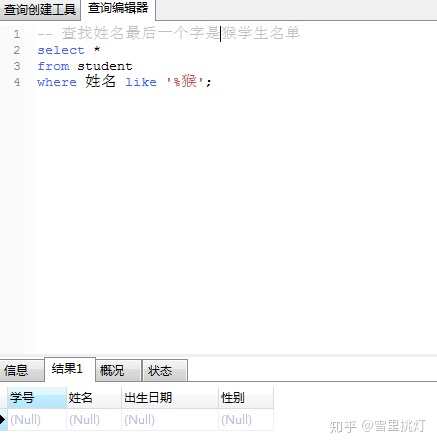Click line number 4 in the gutter
The height and width of the screenshot is (446, 437).
coord(17,82)
